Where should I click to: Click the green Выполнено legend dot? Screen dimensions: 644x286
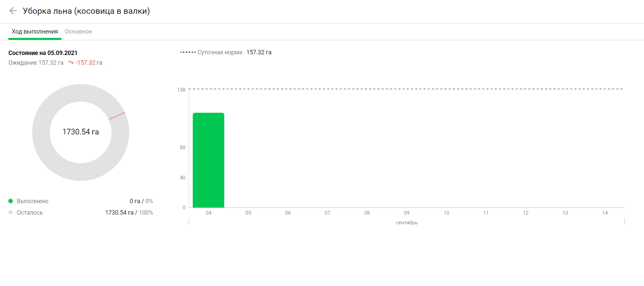tap(10, 201)
